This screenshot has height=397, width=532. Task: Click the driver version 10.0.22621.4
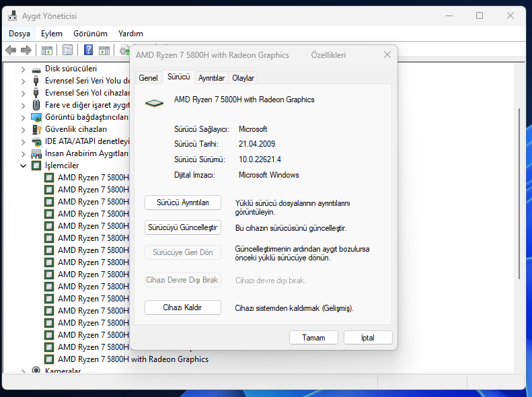tap(260, 159)
